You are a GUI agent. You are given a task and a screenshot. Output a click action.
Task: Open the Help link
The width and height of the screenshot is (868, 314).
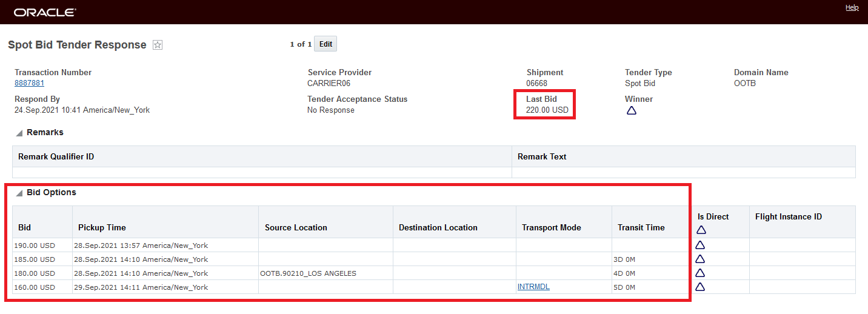click(852, 7)
